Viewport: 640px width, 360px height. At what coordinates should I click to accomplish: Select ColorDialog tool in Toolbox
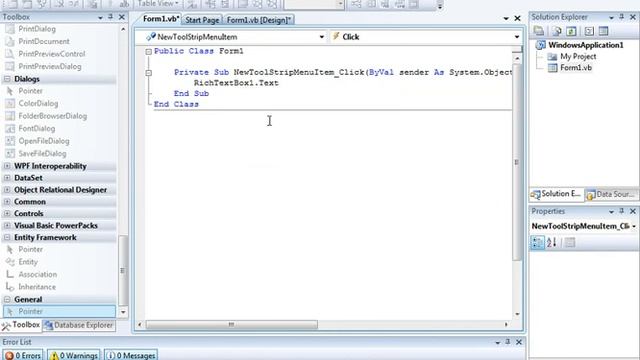point(38,104)
